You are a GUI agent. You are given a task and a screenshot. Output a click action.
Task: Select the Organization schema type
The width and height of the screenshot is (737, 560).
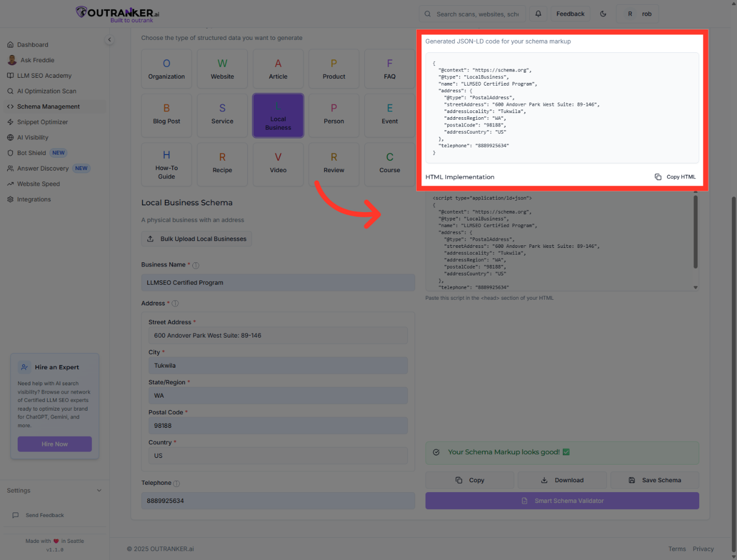(x=166, y=68)
